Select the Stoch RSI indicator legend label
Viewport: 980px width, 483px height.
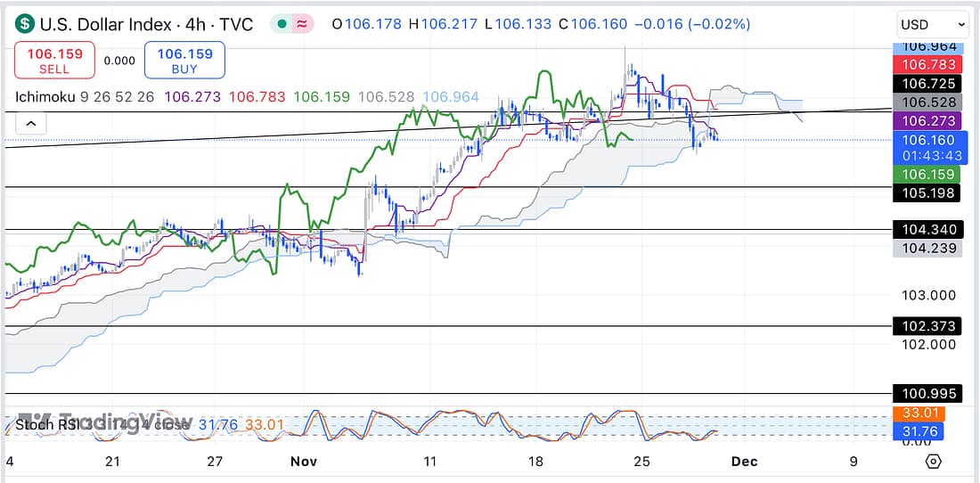(x=43, y=425)
